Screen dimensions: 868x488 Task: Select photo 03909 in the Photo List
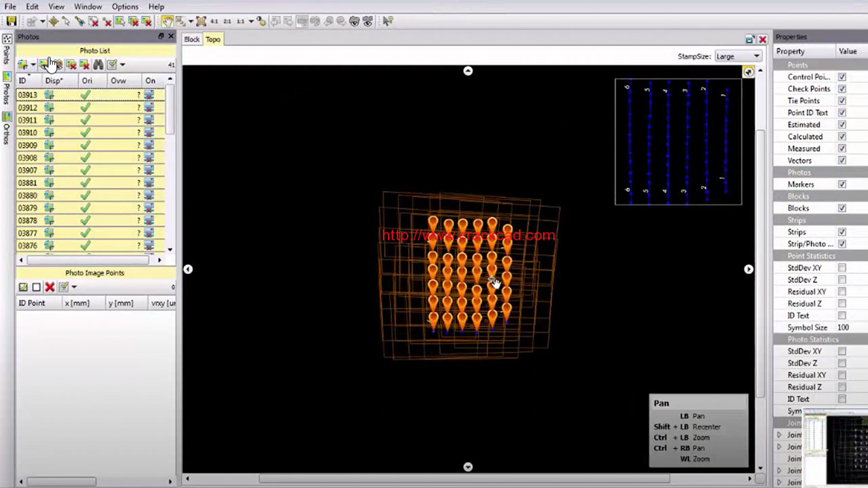(x=28, y=146)
